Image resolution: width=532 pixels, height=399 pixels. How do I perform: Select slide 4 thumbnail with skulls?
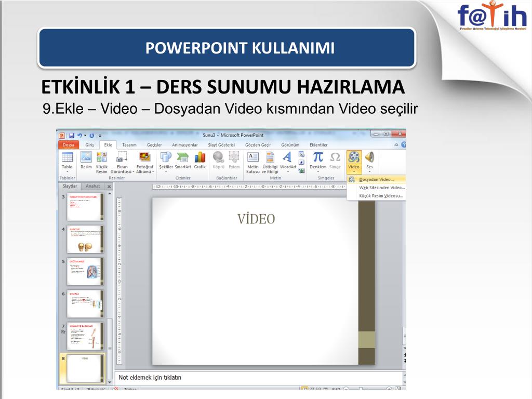(85, 240)
